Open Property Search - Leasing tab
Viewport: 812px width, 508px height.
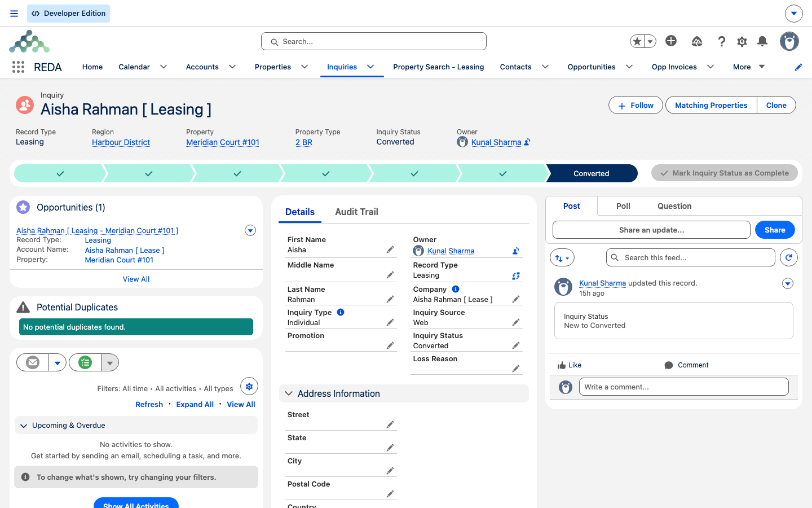[439, 67]
